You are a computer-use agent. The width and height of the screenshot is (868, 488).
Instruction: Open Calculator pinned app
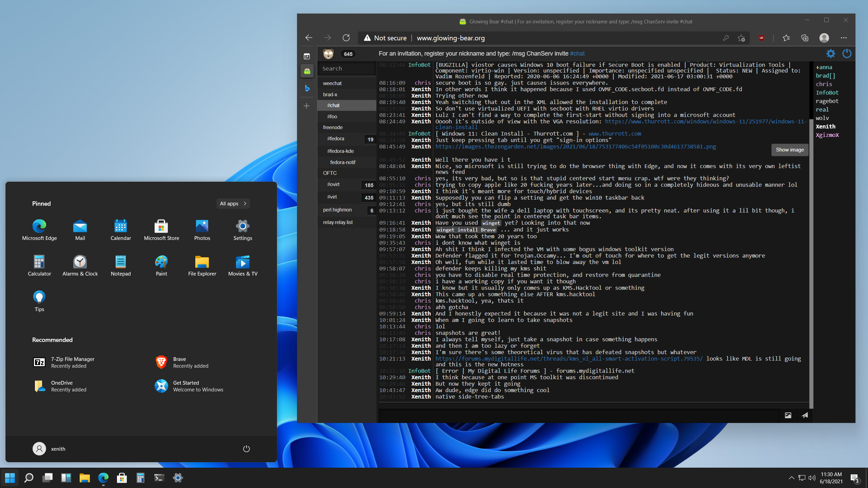39,266
